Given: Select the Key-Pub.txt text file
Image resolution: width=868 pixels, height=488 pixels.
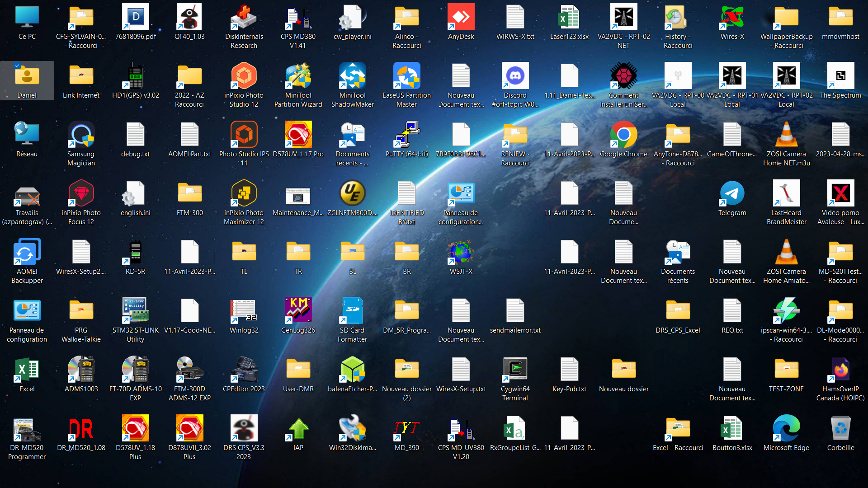Looking at the screenshot, I should [569, 370].
